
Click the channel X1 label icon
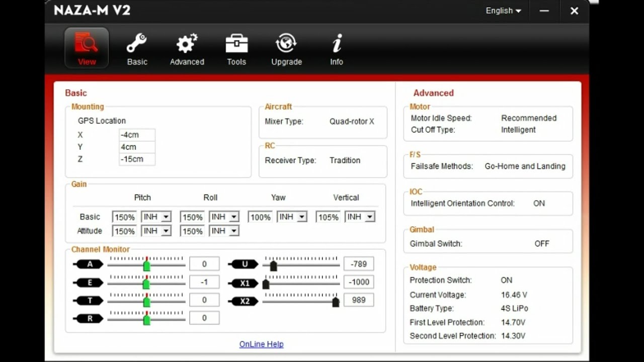(244, 283)
